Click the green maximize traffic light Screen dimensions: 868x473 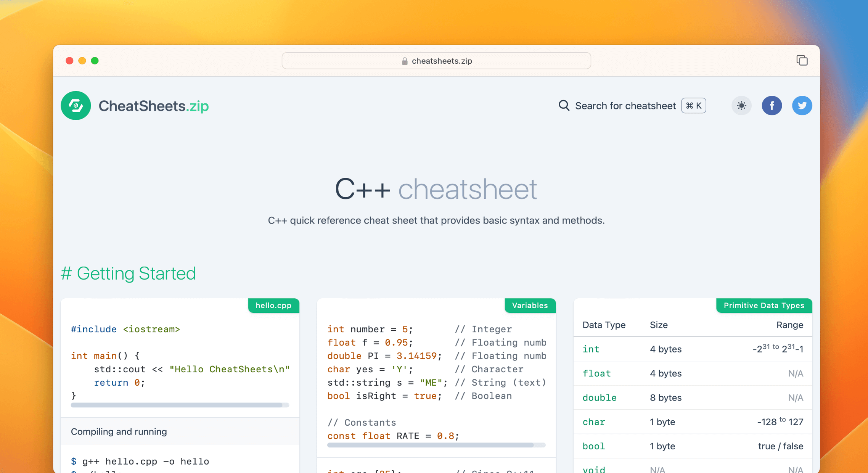tap(95, 61)
